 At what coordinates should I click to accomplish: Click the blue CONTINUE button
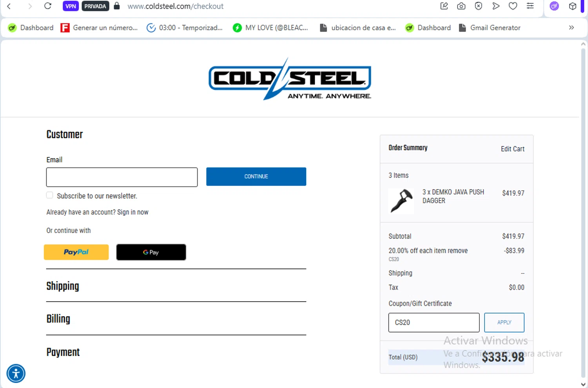click(256, 177)
